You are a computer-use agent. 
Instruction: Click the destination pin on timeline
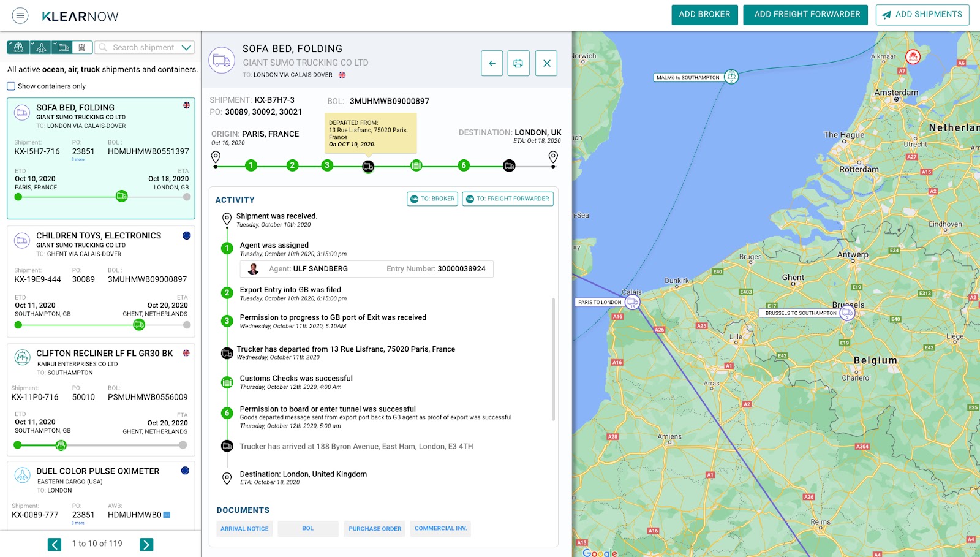[553, 157]
